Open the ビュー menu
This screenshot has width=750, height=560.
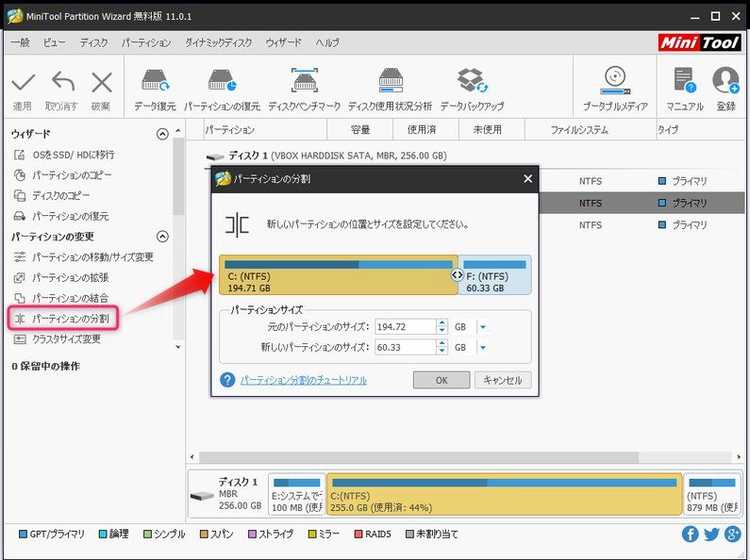coord(54,42)
